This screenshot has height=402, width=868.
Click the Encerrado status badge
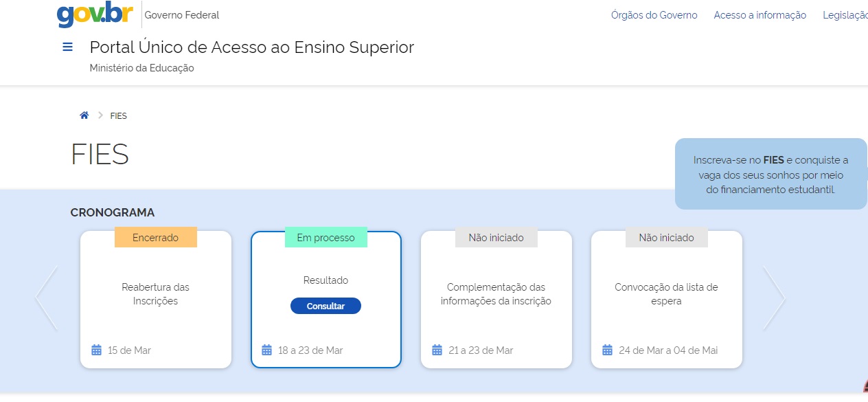coord(156,238)
